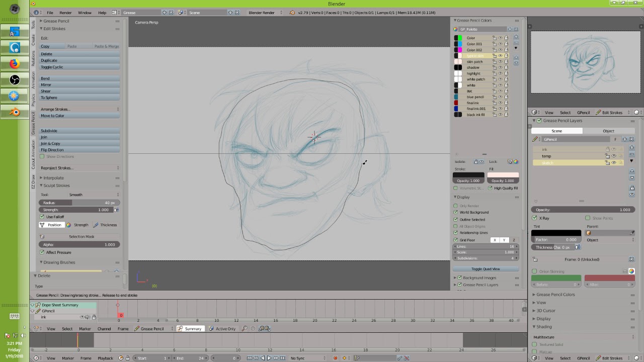The image size is (644, 362).
Task: Play the animation in reverse
Action: tap(262, 358)
